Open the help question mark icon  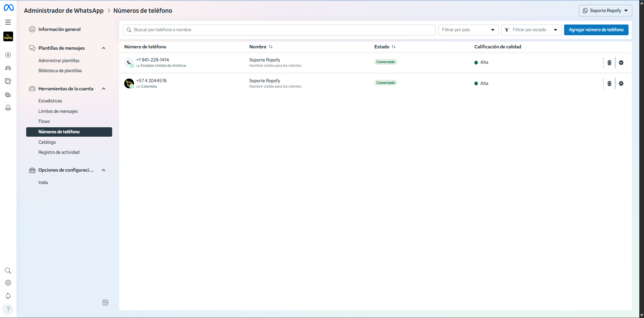[x=8, y=309]
